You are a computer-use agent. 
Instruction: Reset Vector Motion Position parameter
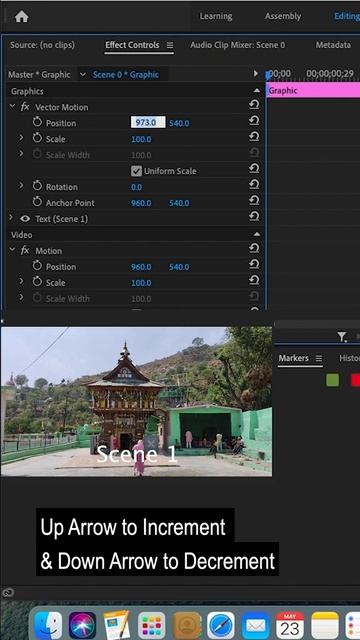(254, 121)
